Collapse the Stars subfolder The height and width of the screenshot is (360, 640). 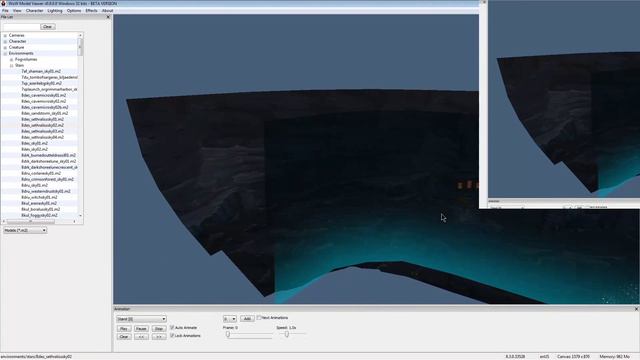[x=11, y=65]
